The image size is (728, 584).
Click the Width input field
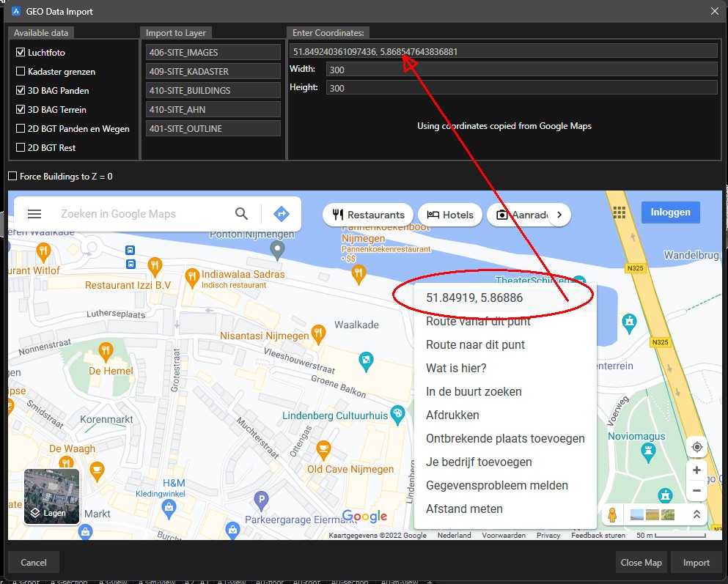click(x=521, y=70)
